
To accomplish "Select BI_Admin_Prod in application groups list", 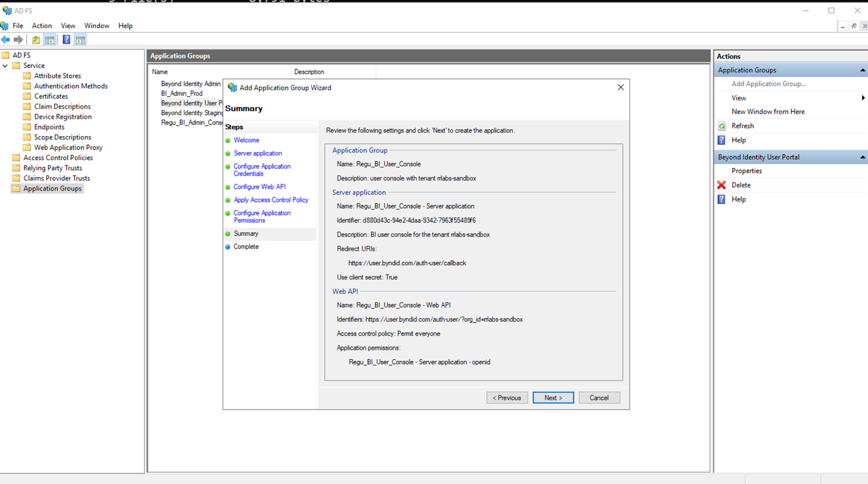I will [181, 93].
